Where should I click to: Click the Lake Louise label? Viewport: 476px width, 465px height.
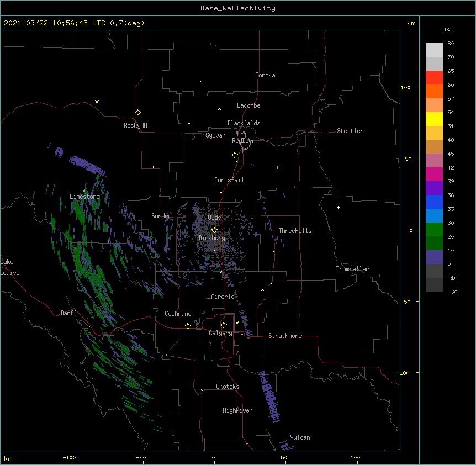10,267
